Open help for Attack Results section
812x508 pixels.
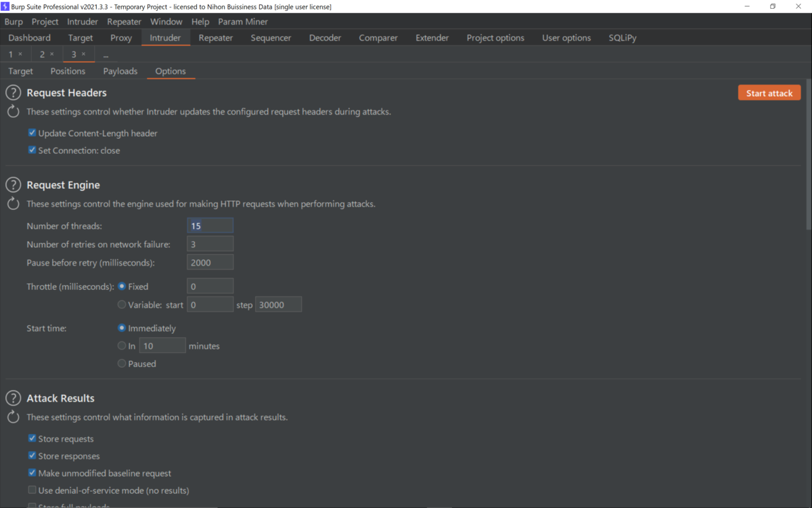[13, 398]
